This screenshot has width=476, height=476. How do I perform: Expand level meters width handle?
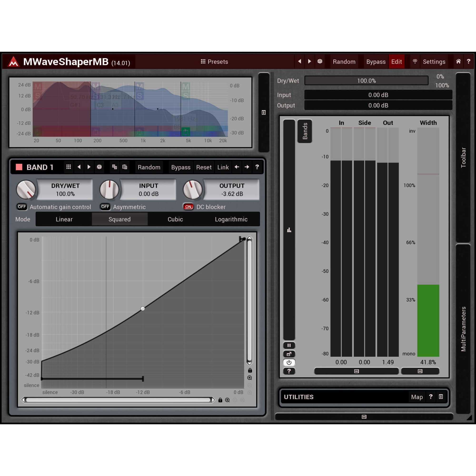tap(356, 371)
